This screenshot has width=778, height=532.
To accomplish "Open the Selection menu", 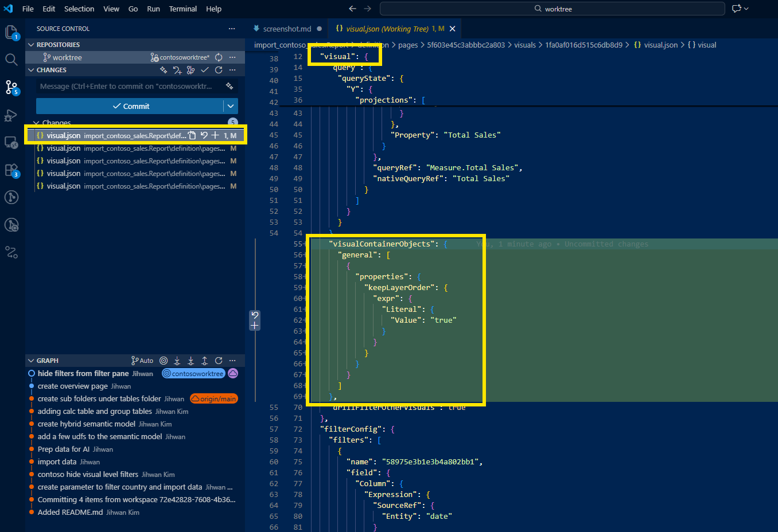I will point(79,9).
